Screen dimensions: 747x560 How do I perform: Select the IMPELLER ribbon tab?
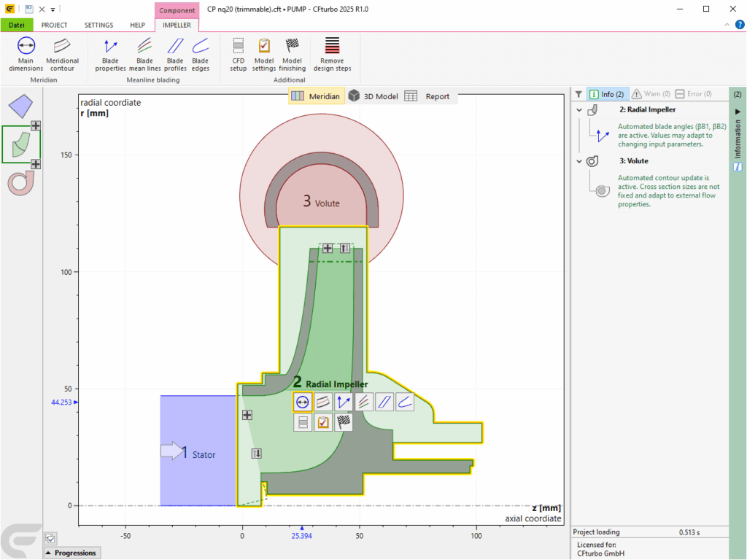(177, 26)
